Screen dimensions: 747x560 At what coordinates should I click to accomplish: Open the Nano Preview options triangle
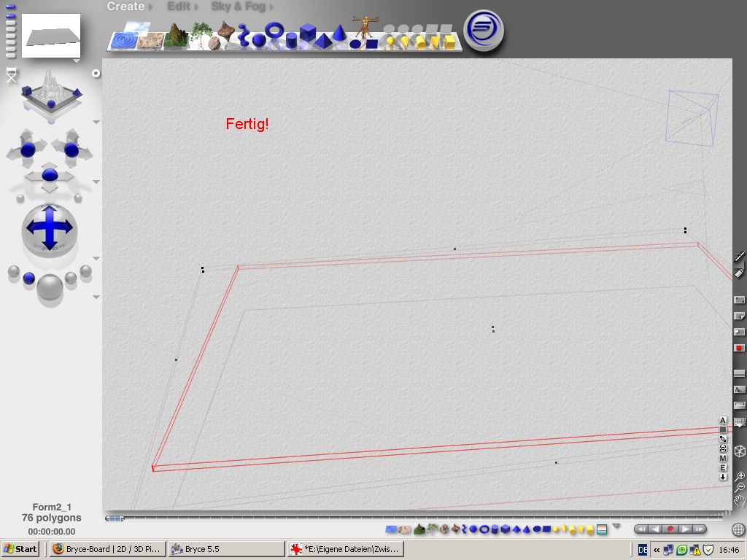(x=76, y=61)
